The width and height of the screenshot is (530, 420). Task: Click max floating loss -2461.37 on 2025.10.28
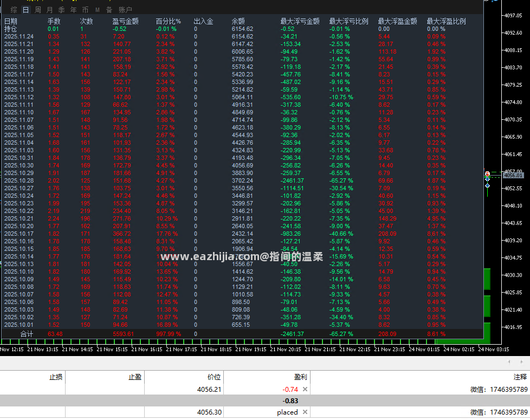coord(292,181)
